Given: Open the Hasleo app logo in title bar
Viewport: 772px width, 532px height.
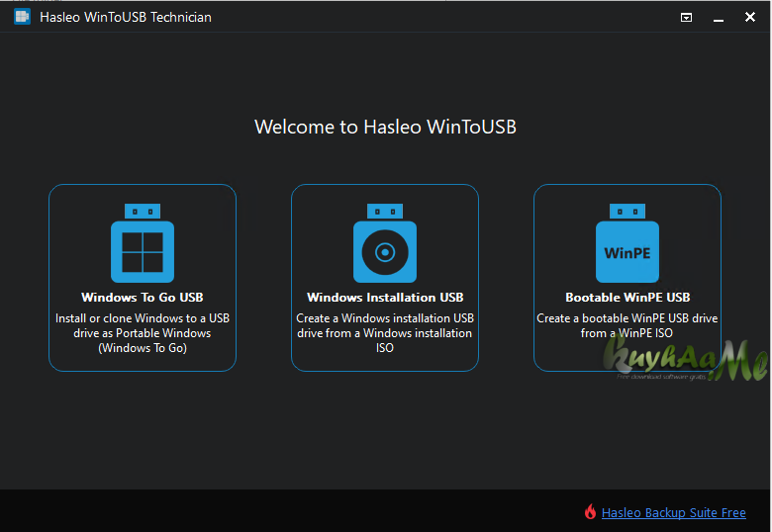Looking at the screenshot, I should click(22, 17).
